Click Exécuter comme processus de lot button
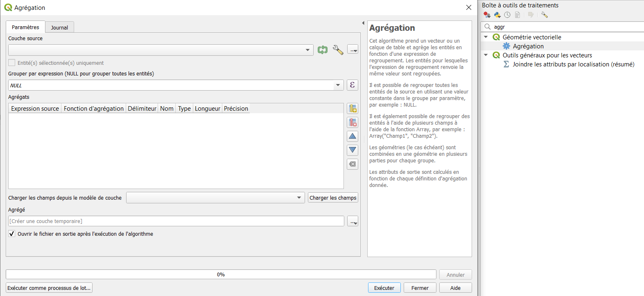Screen dimensions: 644x296 coord(49,288)
